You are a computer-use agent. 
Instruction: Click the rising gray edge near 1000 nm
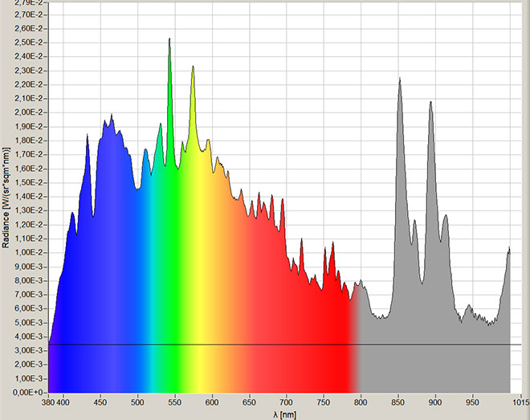[507, 253]
